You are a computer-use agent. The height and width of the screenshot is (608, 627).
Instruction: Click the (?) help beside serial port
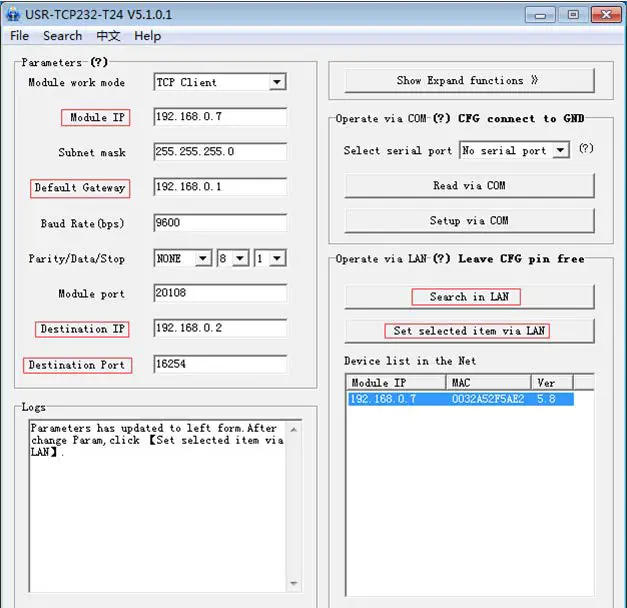click(x=586, y=148)
